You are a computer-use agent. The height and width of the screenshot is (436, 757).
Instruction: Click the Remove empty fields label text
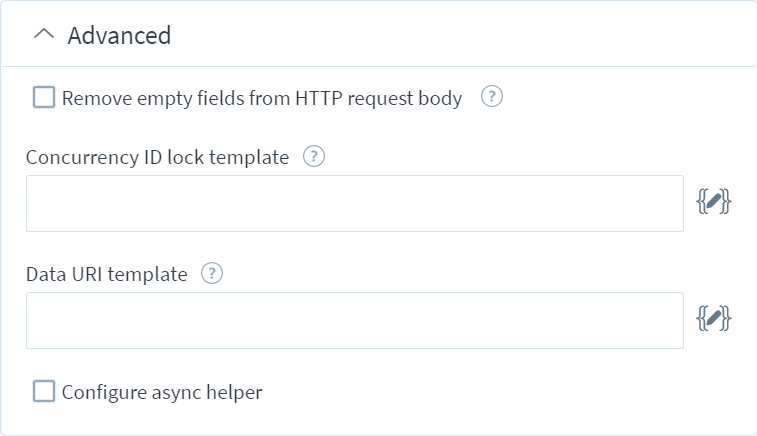click(262, 98)
